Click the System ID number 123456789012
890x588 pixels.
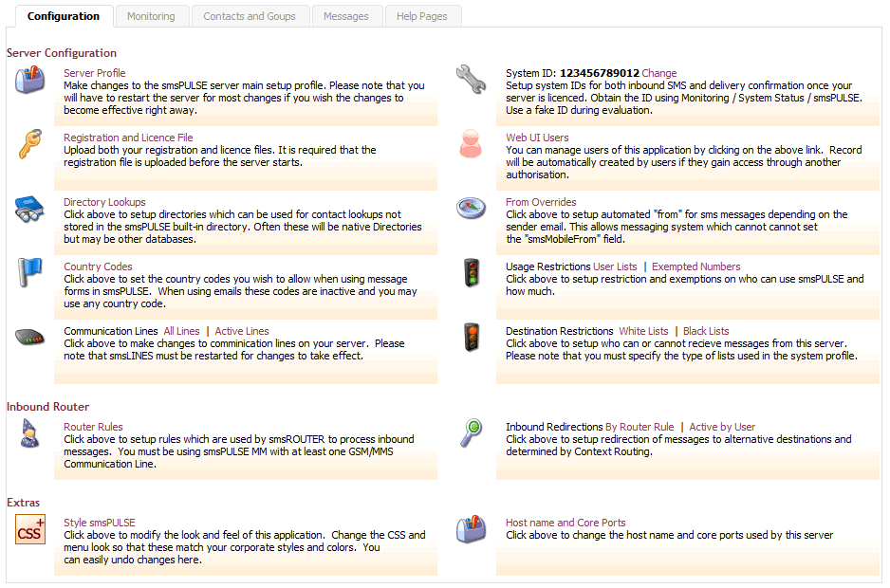click(x=600, y=73)
